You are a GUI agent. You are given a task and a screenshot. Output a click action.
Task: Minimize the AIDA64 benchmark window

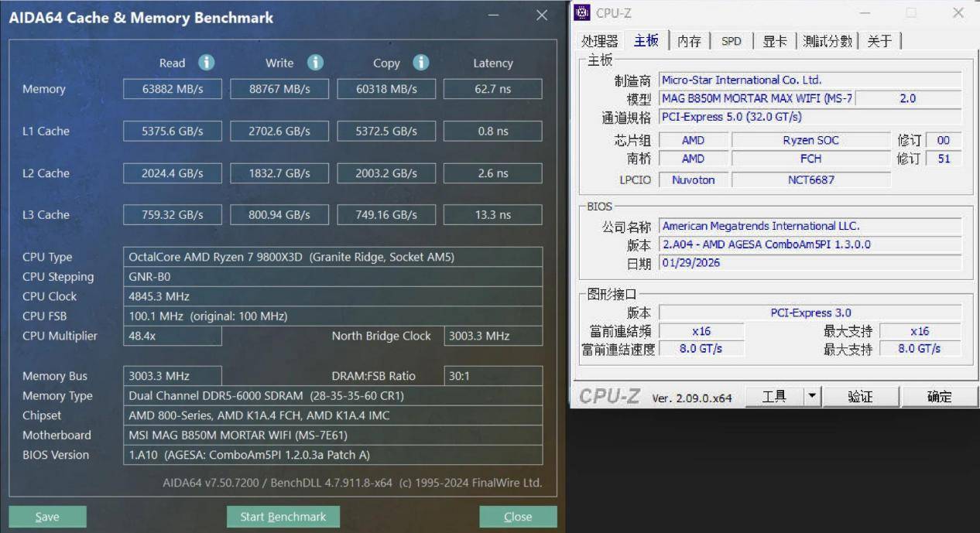[494, 15]
